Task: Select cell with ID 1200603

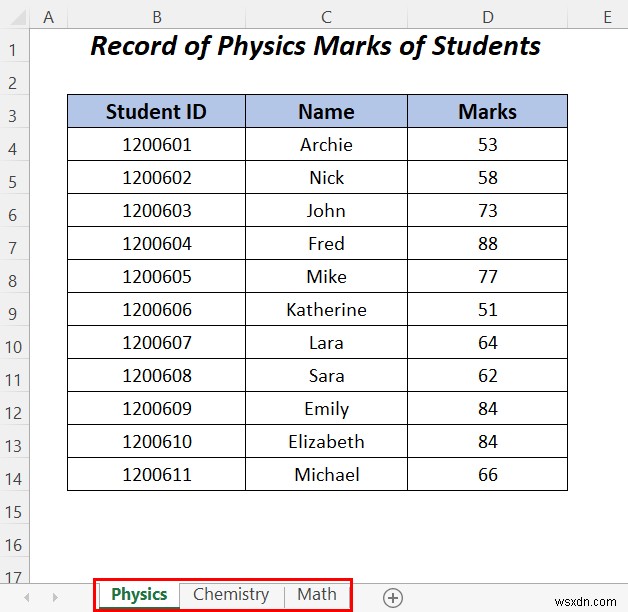Action: [157, 211]
